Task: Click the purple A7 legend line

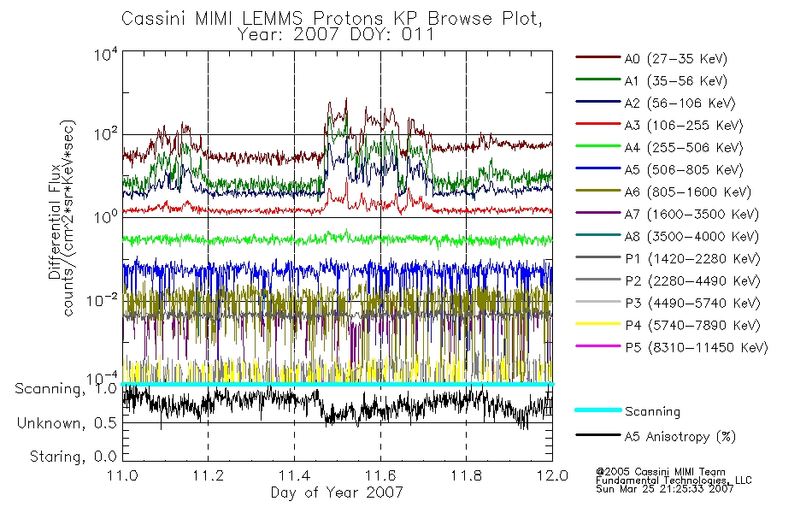Action: pyautogui.click(x=597, y=212)
